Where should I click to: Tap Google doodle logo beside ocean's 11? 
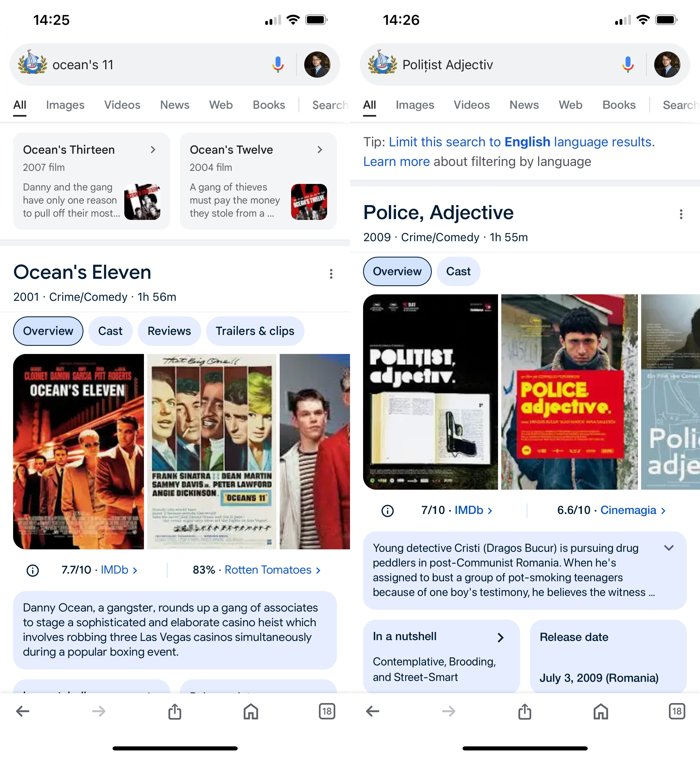point(33,62)
